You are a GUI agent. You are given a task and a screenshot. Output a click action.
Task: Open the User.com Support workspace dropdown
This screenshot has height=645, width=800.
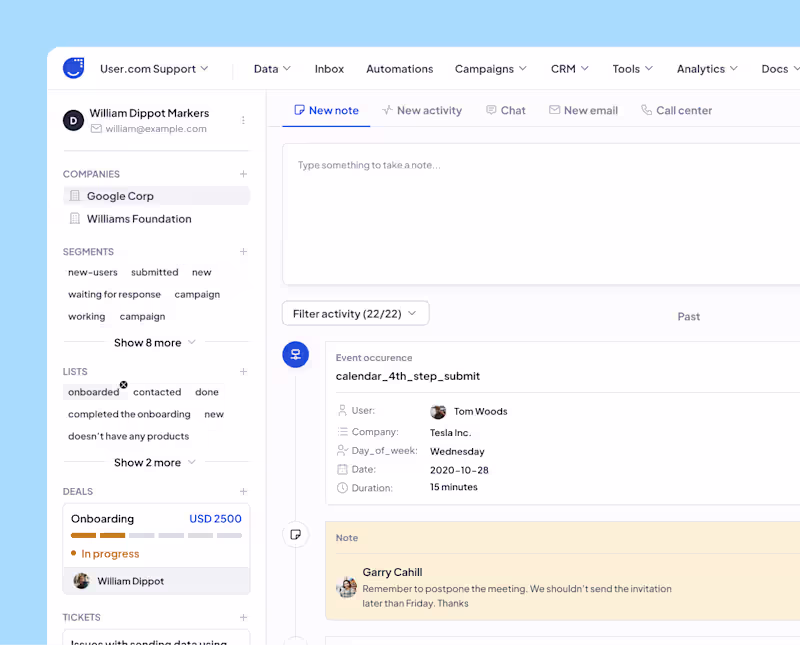(x=154, y=69)
